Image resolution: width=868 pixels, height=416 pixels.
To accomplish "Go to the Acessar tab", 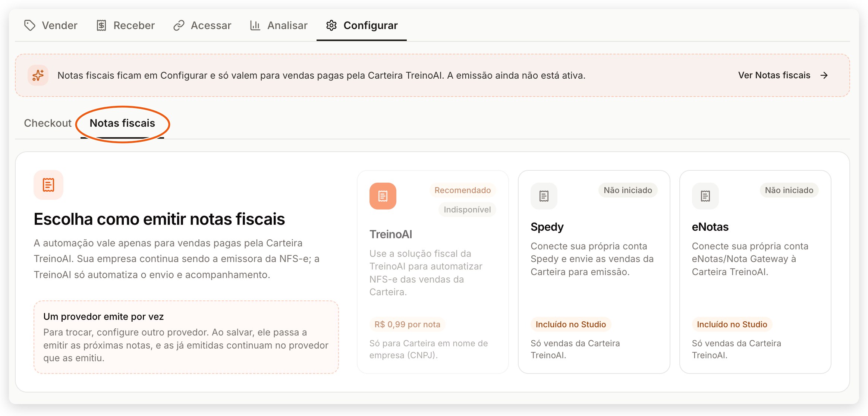I will tap(202, 25).
